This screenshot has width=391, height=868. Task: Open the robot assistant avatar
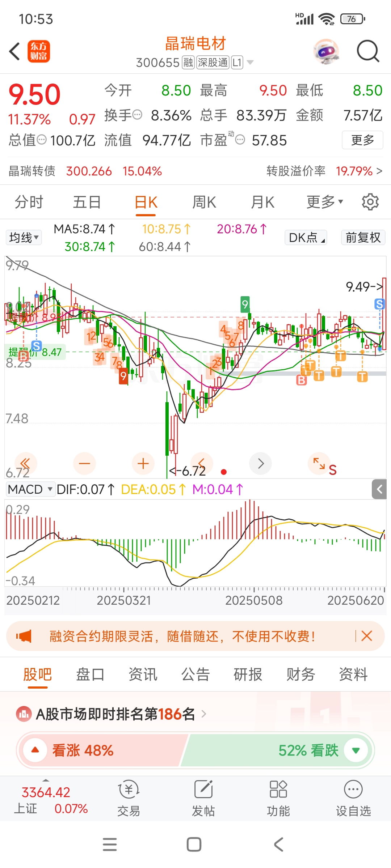pyautogui.click(x=326, y=51)
